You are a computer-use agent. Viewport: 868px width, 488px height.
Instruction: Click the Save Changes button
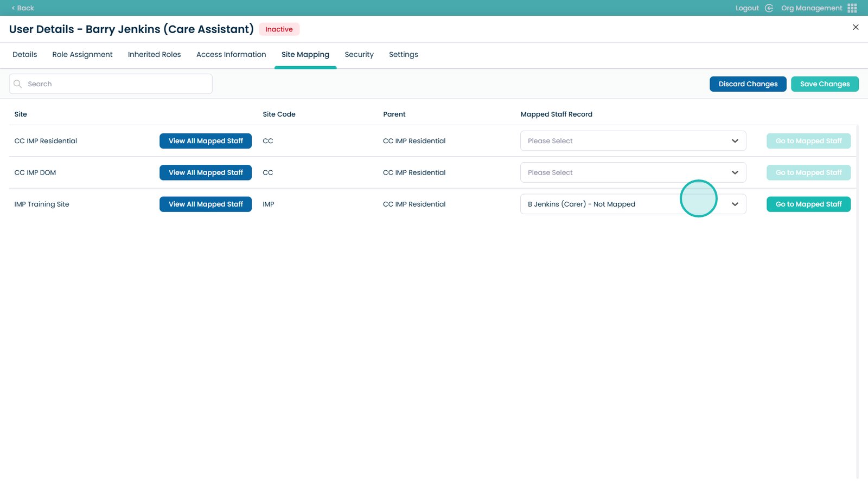824,84
